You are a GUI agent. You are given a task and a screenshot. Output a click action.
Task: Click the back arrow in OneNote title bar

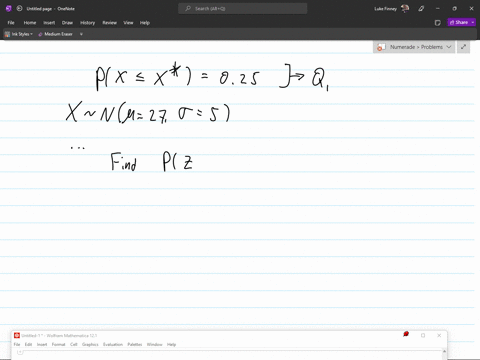click(x=19, y=9)
